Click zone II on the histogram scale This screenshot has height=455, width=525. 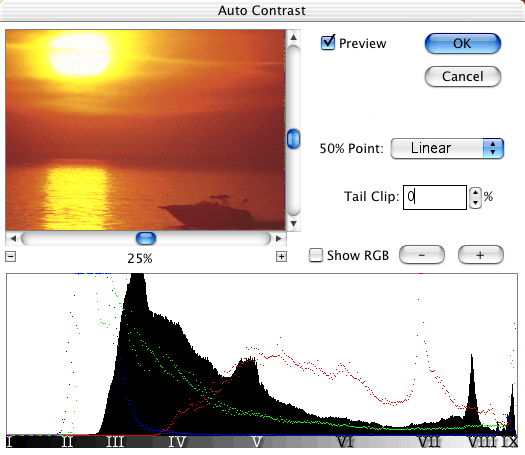68,442
